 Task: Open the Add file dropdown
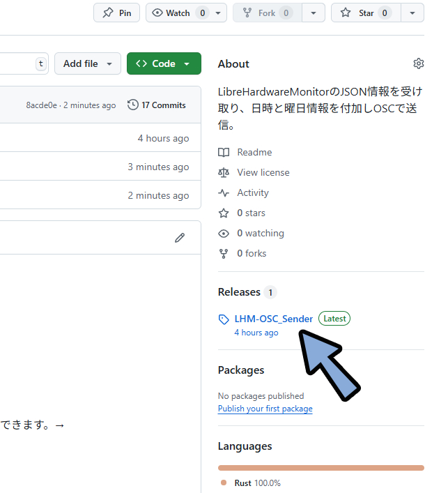[88, 63]
